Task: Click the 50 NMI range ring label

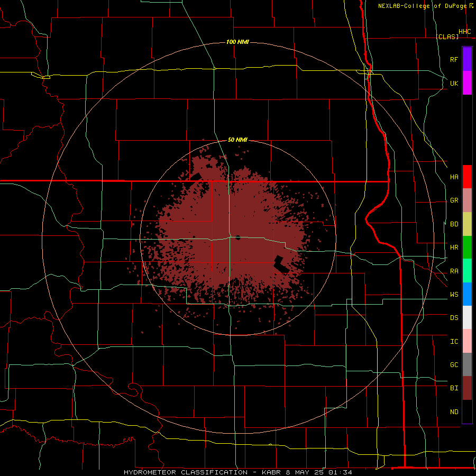Action: (237, 140)
